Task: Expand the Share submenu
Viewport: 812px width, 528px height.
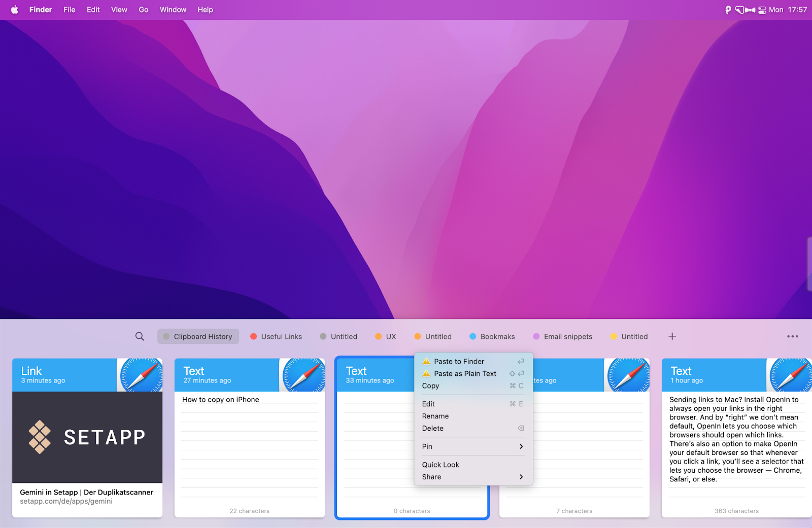Action: [x=472, y=477]
